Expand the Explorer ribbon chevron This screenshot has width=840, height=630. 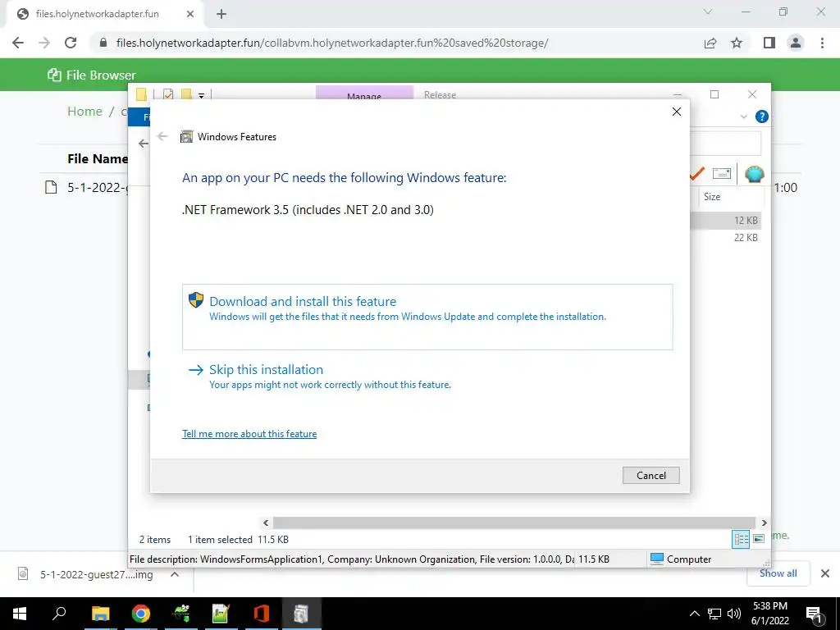pyautogui.click(x=743, y=116)
